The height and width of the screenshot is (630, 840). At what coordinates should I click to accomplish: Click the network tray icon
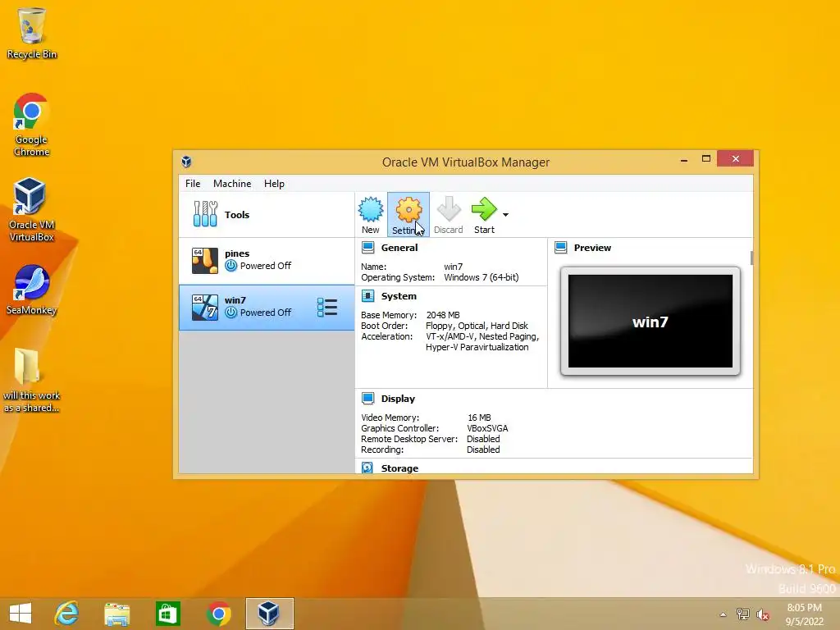coord(742,614)
